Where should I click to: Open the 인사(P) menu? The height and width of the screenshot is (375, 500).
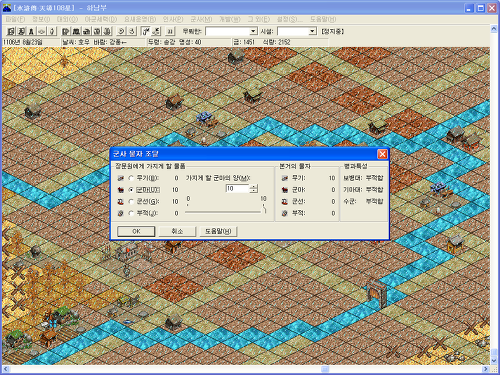(173, 19)
